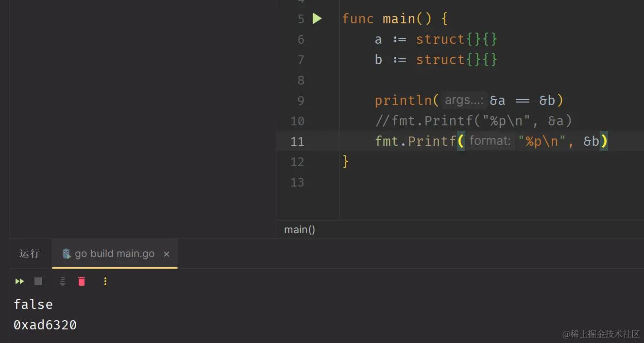Image resolution: width=644 pixels, height=343 pixels.
Task: Click the 'a := struct{}{}' line
Action: (436, 39)
